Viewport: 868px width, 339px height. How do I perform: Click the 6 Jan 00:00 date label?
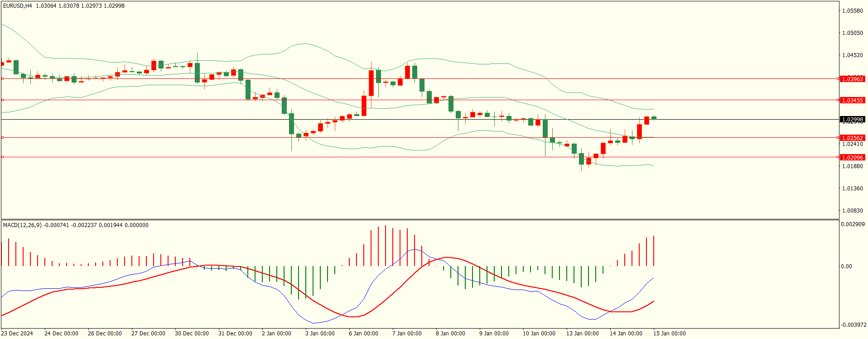click(364, 334)
